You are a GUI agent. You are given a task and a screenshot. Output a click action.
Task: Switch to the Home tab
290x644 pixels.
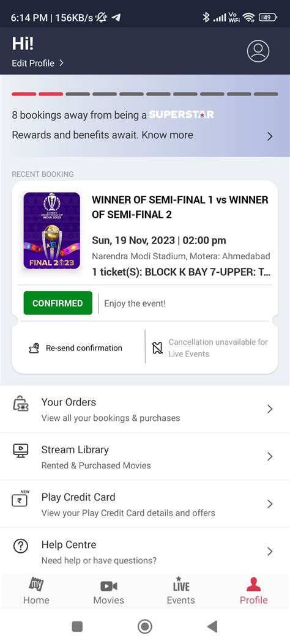[36, 591]
